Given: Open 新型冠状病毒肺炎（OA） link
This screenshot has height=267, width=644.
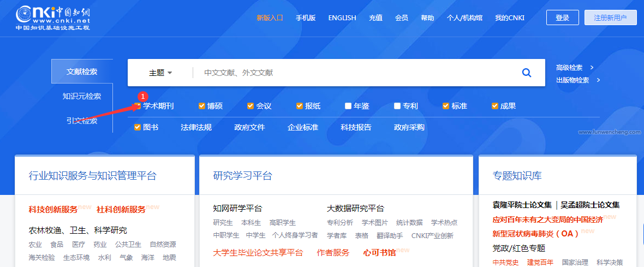Looking at the screenshot, I should click(x=535, y=233).
